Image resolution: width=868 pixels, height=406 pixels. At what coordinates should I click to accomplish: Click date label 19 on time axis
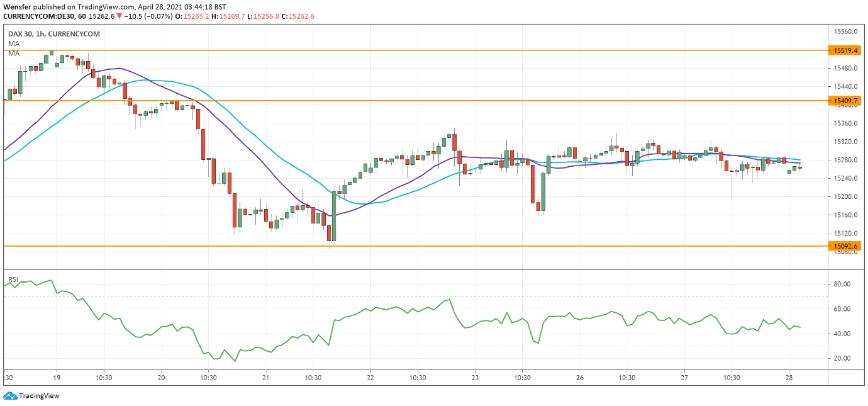tap(56, 378)
